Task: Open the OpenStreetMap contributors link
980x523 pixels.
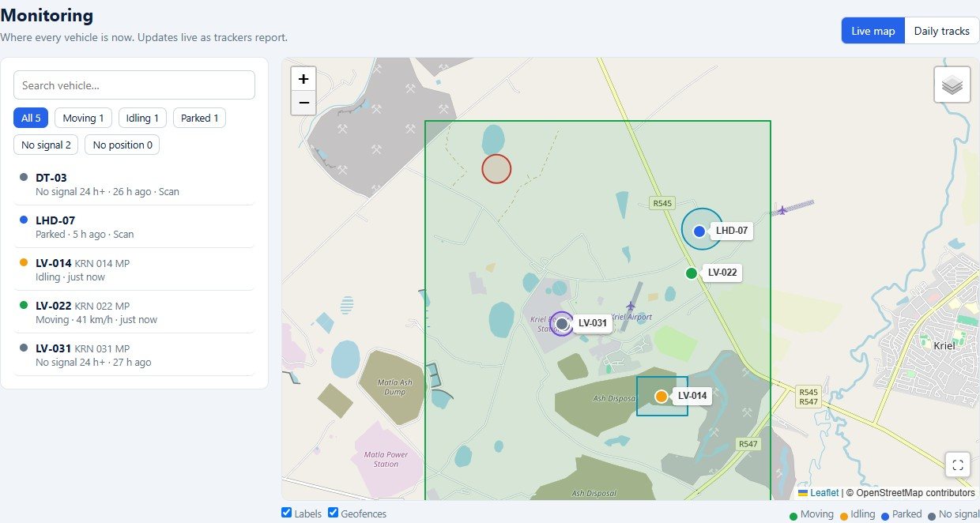Action: 916,493
